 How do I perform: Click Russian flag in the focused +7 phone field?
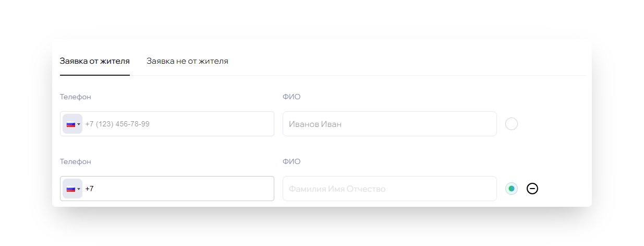point(70,189)
